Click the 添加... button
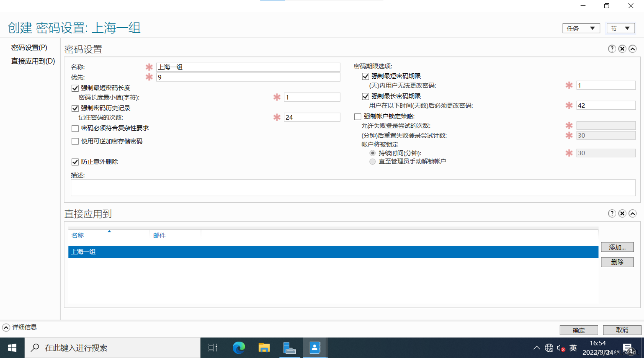The width and height of the screenshot is (644, 358). (x=617, y=247)
